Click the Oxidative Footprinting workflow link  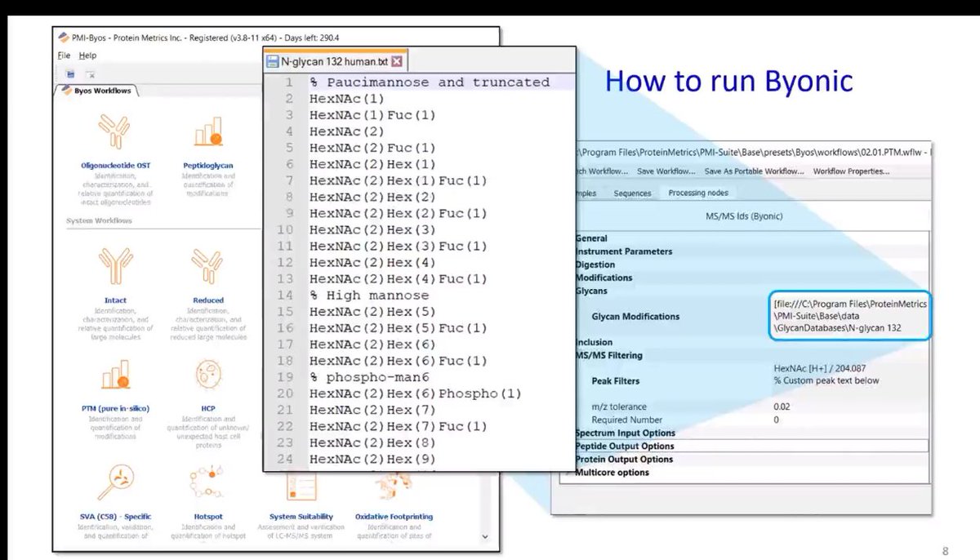[394, 517]
